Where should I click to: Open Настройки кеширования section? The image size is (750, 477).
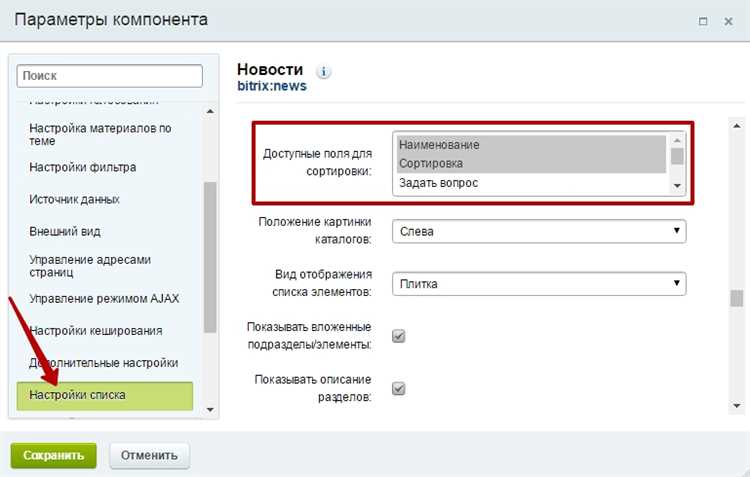pyautogui.click(x=96, y=331)
